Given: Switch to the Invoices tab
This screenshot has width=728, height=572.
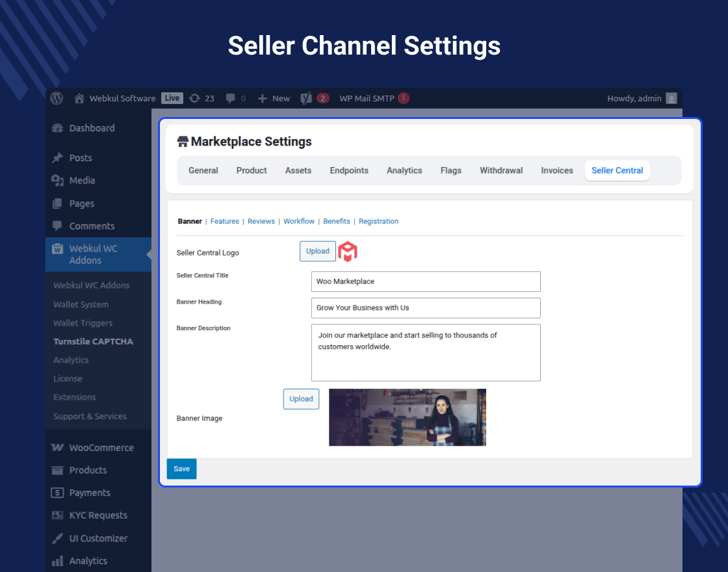Looking at the screenshot, I should [557, 170].
